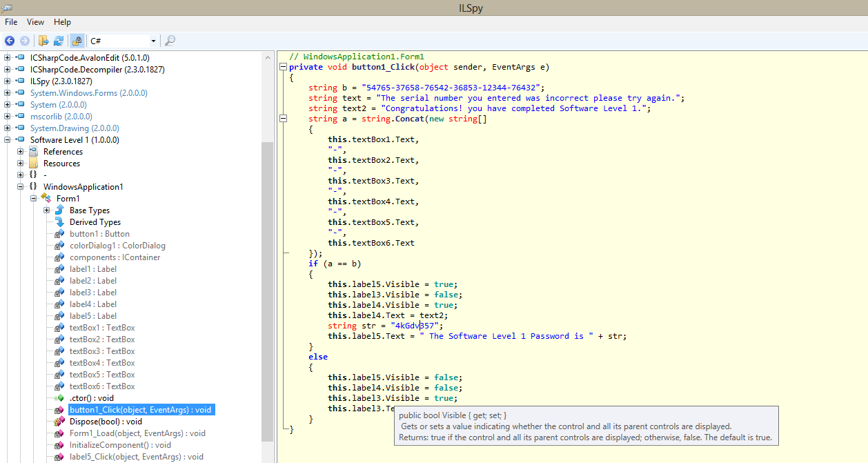Screen dimensions: 868x463
Task: Select label5 : Label tree item
Action: 93,316
